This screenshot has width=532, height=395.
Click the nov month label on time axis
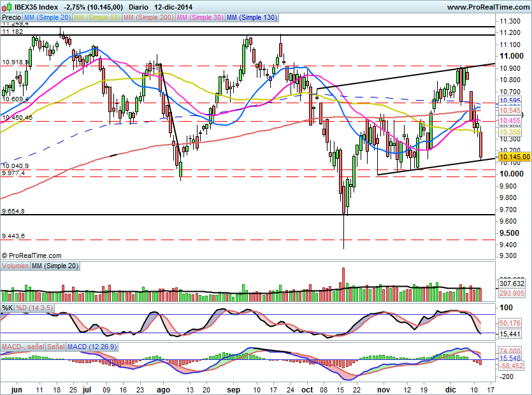[384, 389]
